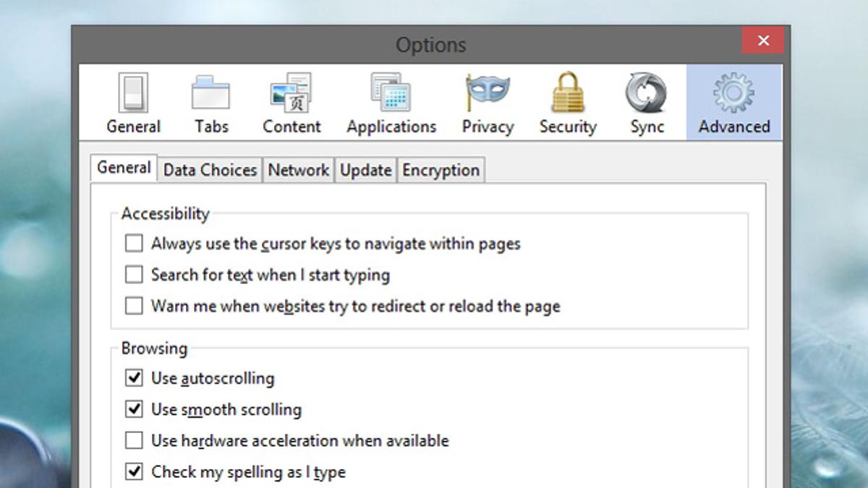
Task: Open the Privacy mask panel
Action: click(488, 103)
